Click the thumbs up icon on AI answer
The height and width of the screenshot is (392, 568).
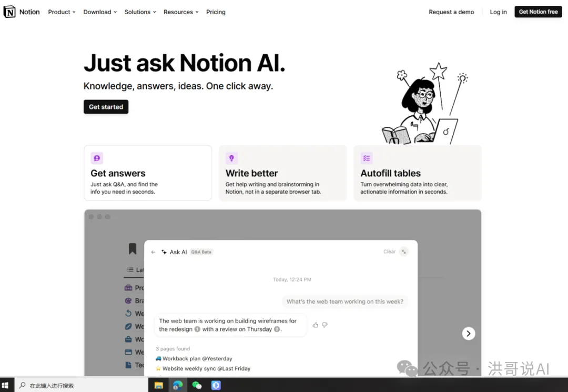pyautogui.click(x=315, y=325)
